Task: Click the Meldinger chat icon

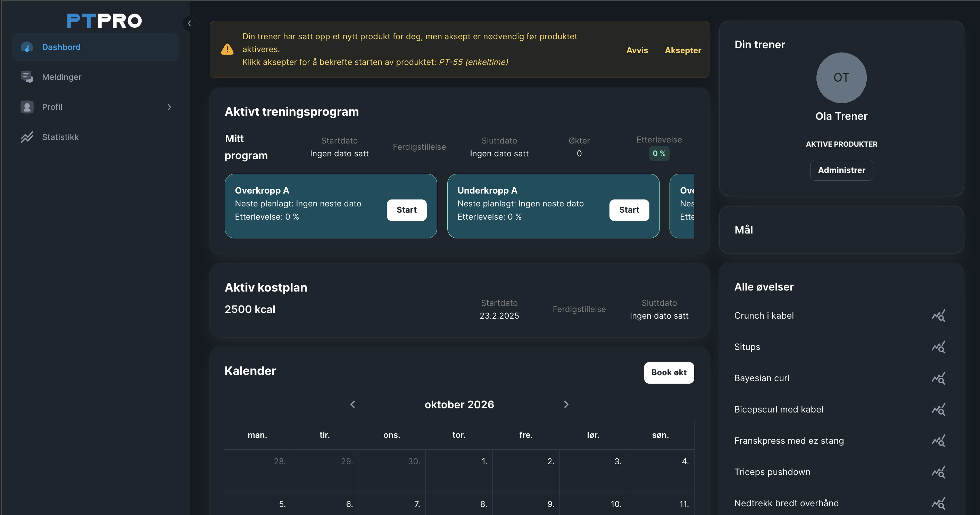Action: pos(27,77)
